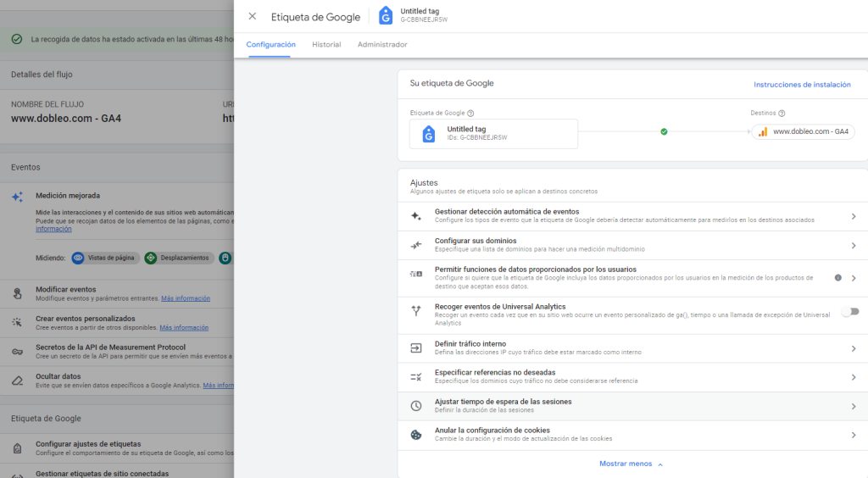Enable Recoger eventos de Universal Analytics toggle
This screenshot has height=478, width=868.
(849, 312)
